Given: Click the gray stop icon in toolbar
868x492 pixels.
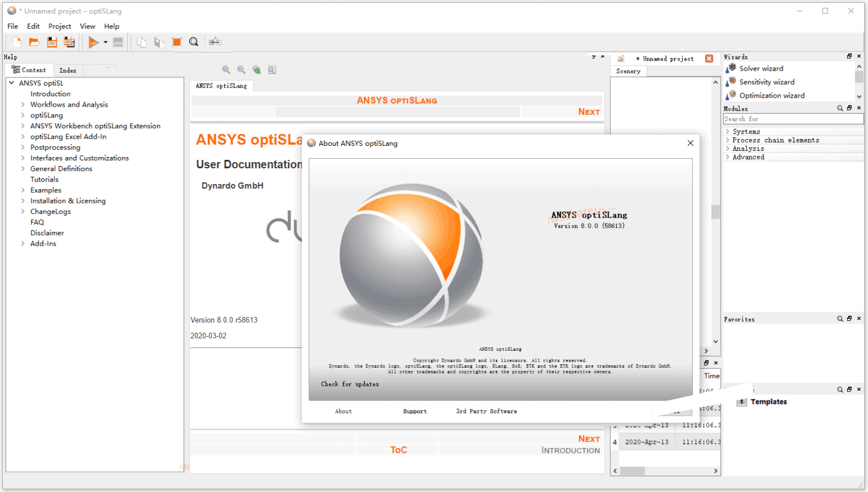Looking at the screenshot, I should point(118,42).
